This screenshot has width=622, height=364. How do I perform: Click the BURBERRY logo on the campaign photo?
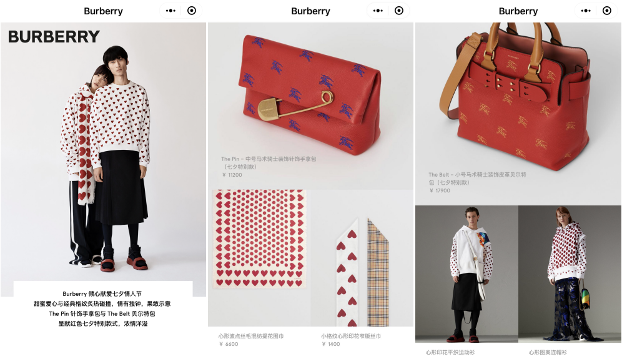(54, 36)
